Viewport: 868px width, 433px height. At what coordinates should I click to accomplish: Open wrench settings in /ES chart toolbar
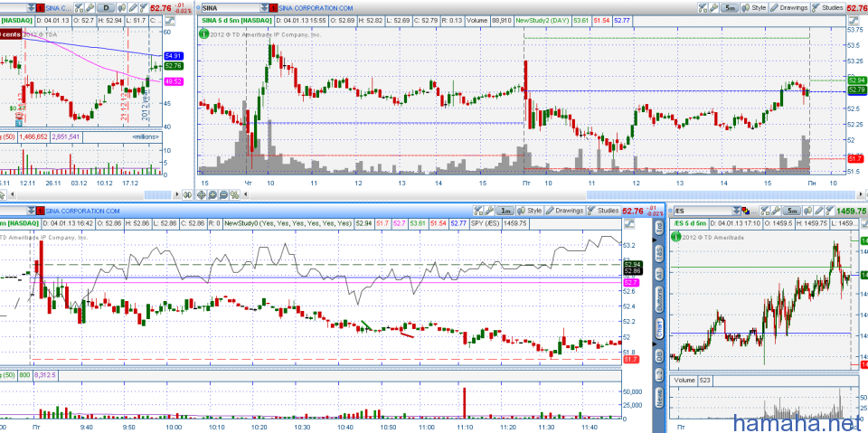coord(776,211)
